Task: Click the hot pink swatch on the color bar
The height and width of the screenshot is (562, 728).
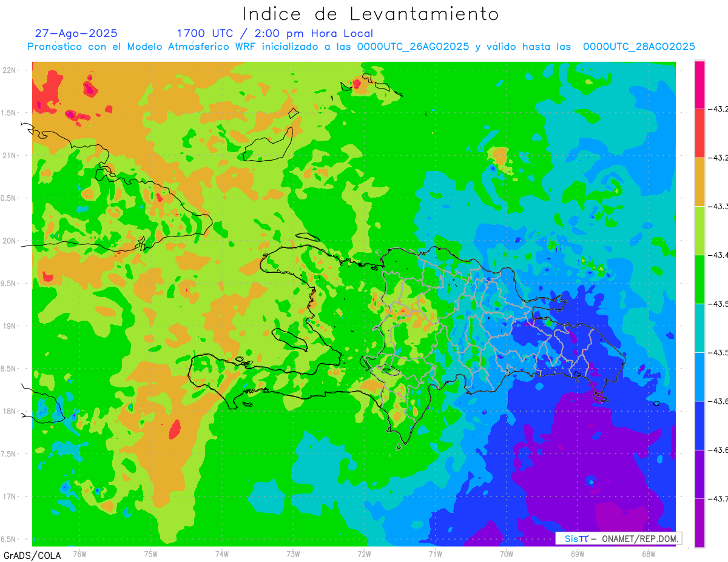Action: 699,84
